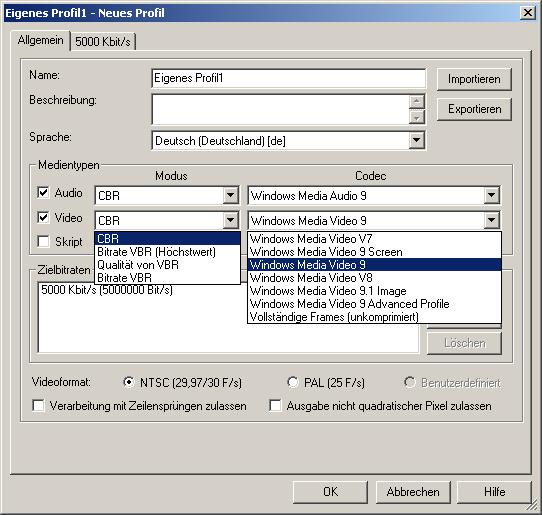Choose Windows Media Video 9 Advanced Profile

pyautogui.click(x=374, y=304)
